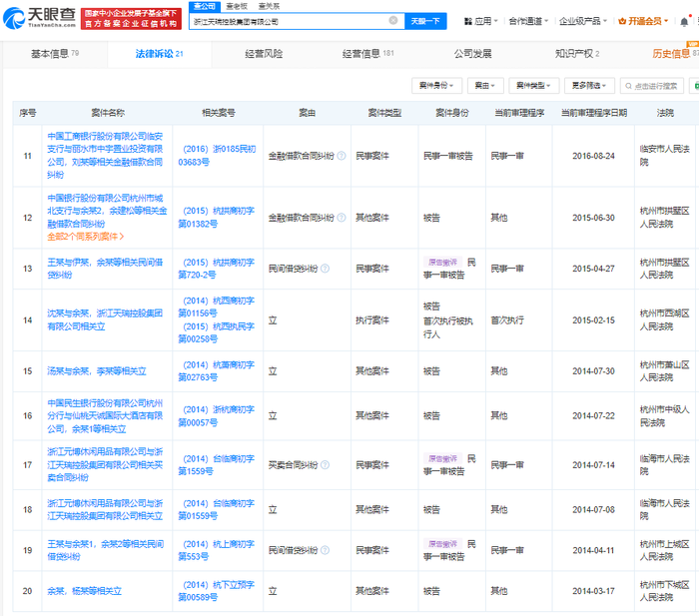699x616 pixels.
Task: Open case number (2014) 杭上商初字第553号
Action: click(x=217, y=550)
